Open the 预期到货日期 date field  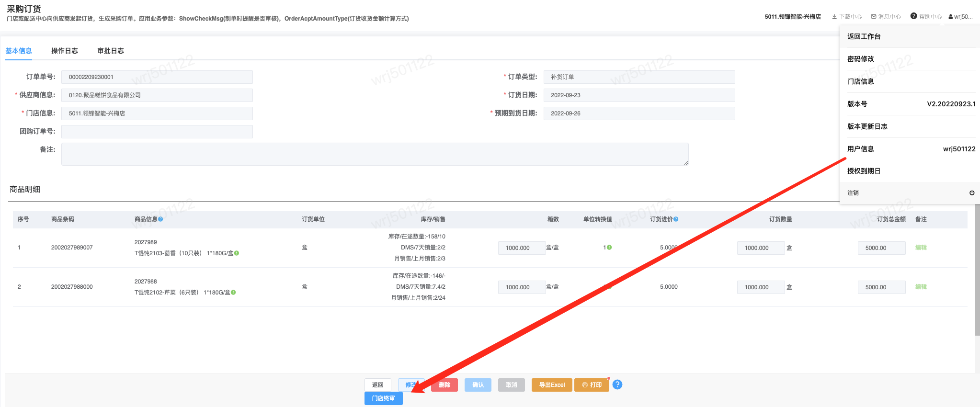639,113
